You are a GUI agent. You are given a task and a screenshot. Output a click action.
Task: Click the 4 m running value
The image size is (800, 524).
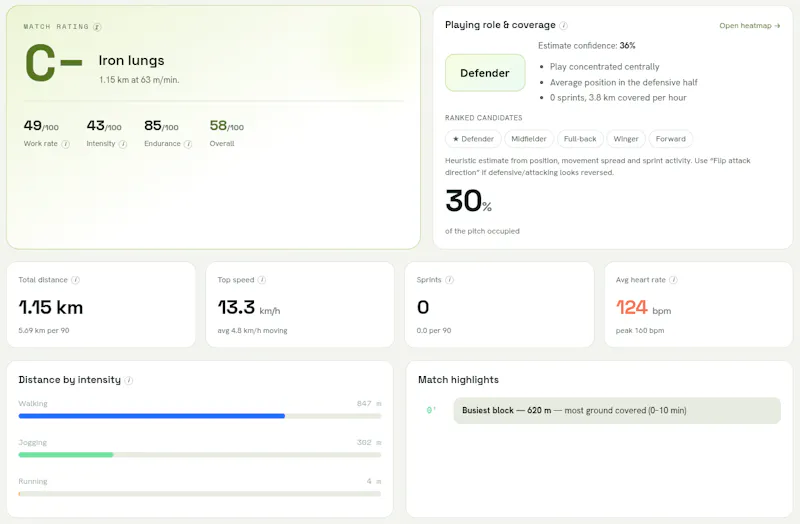373,481
